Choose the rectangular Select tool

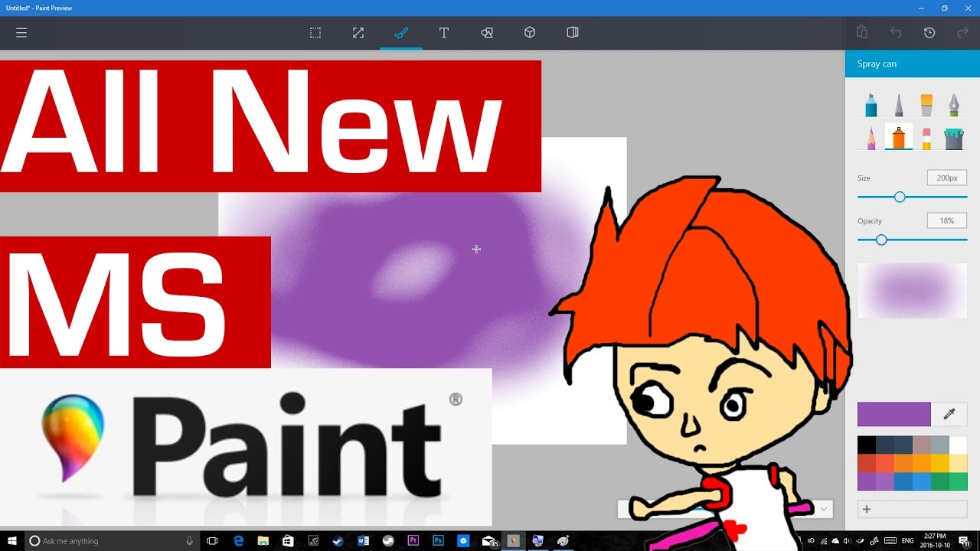315,33
